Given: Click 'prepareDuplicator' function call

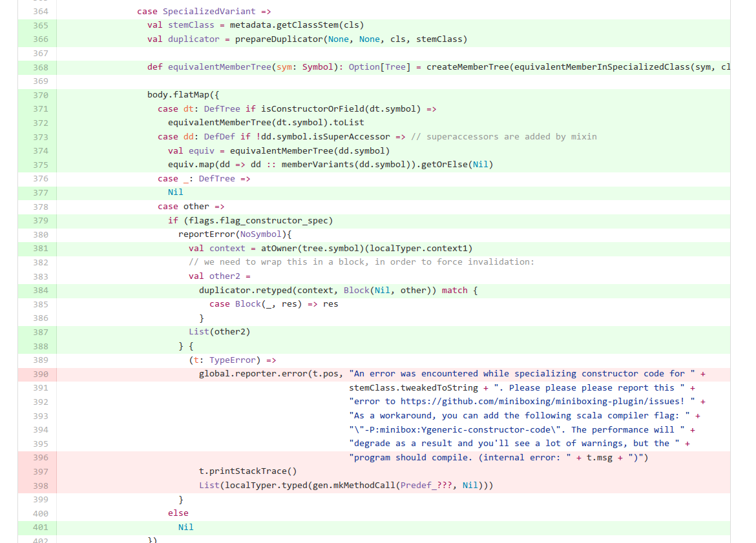Looking at the screenshot, I should point(278,39).
